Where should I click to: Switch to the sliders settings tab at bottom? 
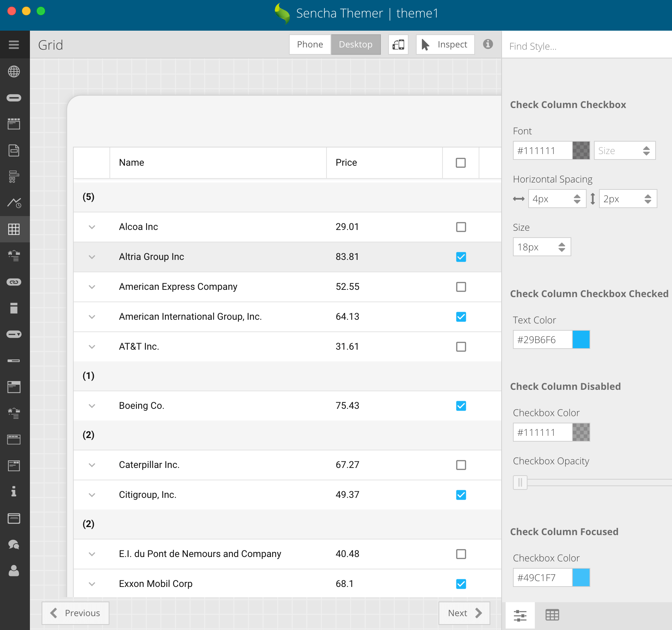(x=520, y=615)
